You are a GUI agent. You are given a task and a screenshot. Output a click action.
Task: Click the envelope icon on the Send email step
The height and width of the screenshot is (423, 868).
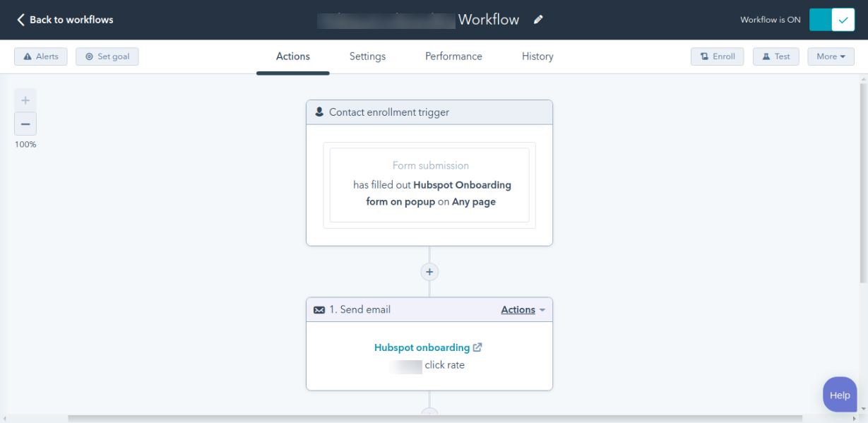319,309
